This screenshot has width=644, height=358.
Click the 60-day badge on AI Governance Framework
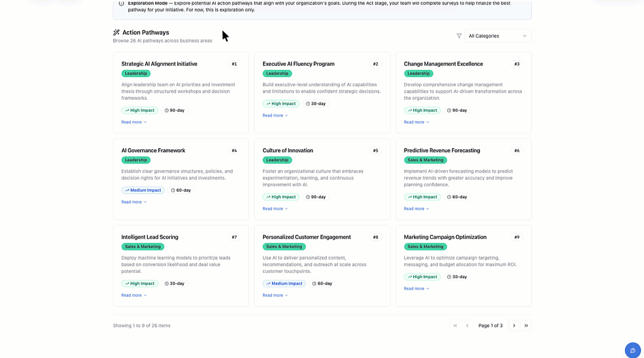click(x=181, y=190)
